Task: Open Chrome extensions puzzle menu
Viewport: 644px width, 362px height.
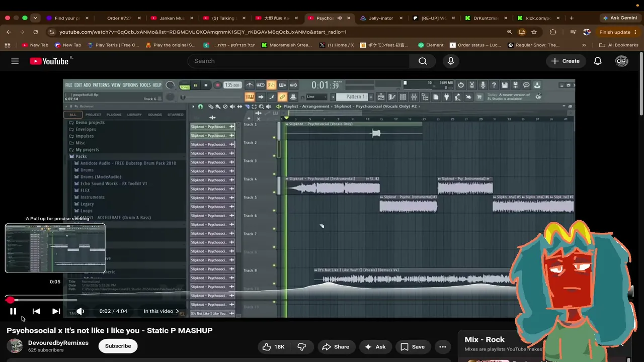Action: tap(553, 32)
